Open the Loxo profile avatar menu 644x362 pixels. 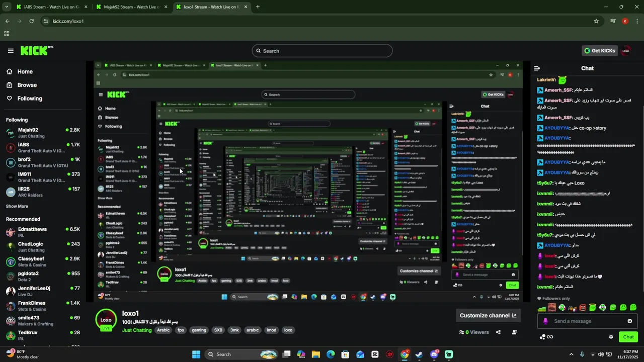[x=626, y=51]
